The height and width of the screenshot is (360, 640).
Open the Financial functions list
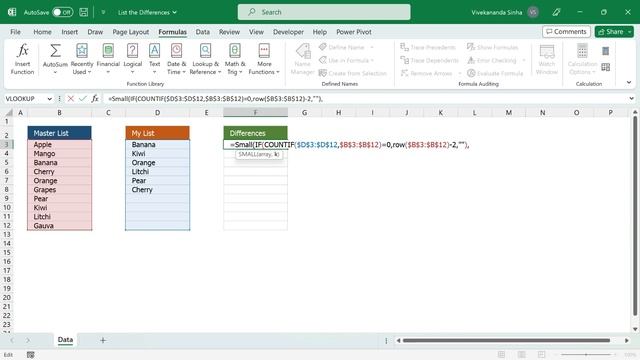[108, 60]
